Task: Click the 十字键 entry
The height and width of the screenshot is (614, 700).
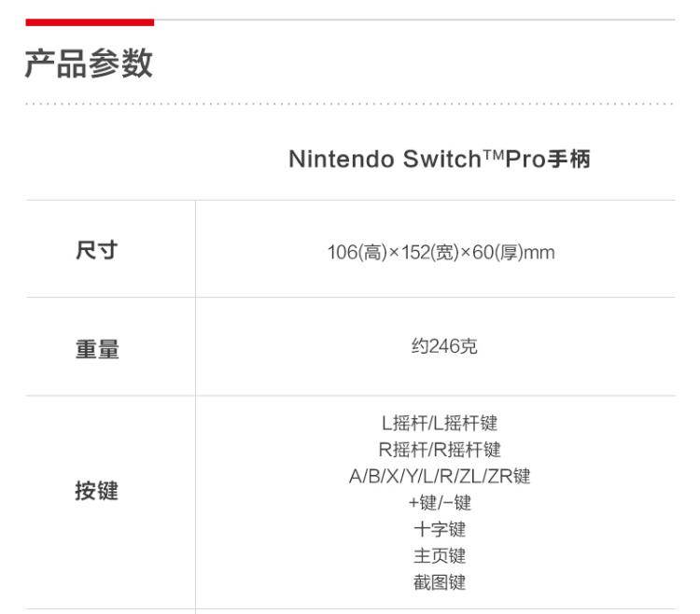Action: [440, 529]
